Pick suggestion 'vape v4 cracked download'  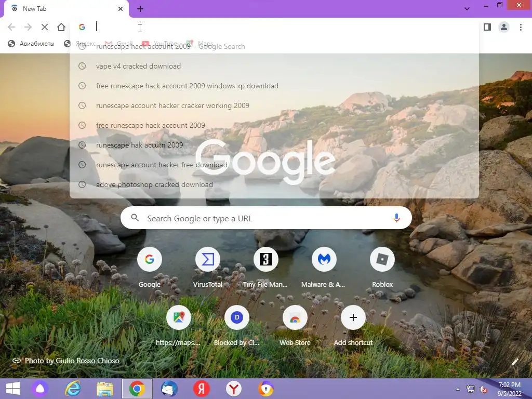274,66
